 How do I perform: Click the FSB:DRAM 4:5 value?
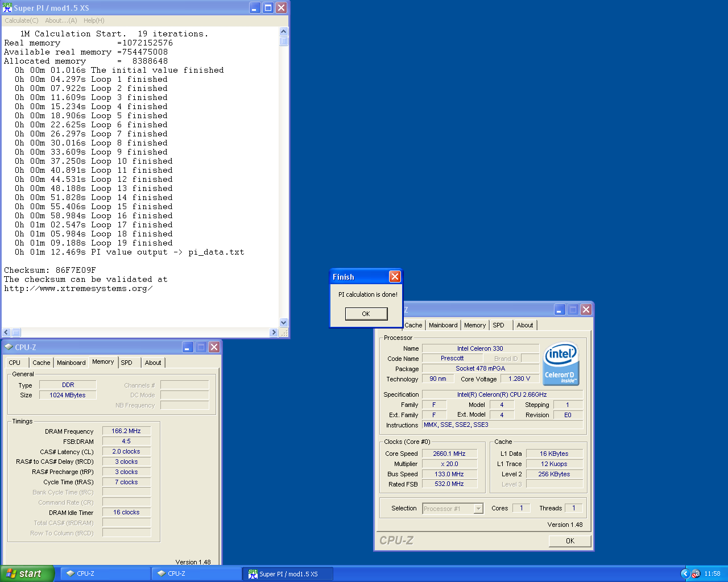pyautogui.click(x=126, y=441)
